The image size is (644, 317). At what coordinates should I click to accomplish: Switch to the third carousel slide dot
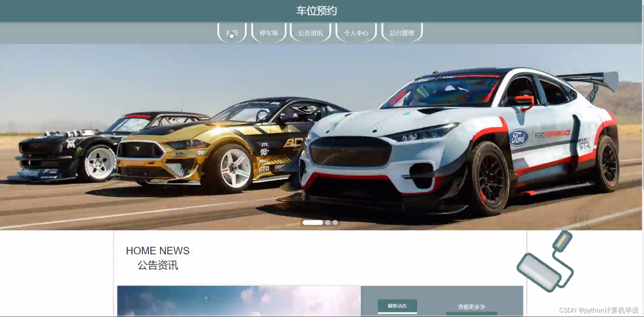point(335,222)
